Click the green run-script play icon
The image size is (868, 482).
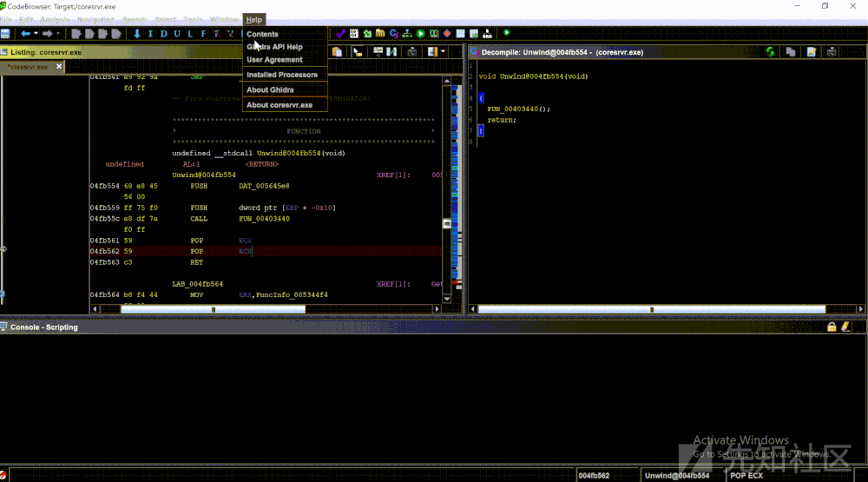tap(421, 34)
